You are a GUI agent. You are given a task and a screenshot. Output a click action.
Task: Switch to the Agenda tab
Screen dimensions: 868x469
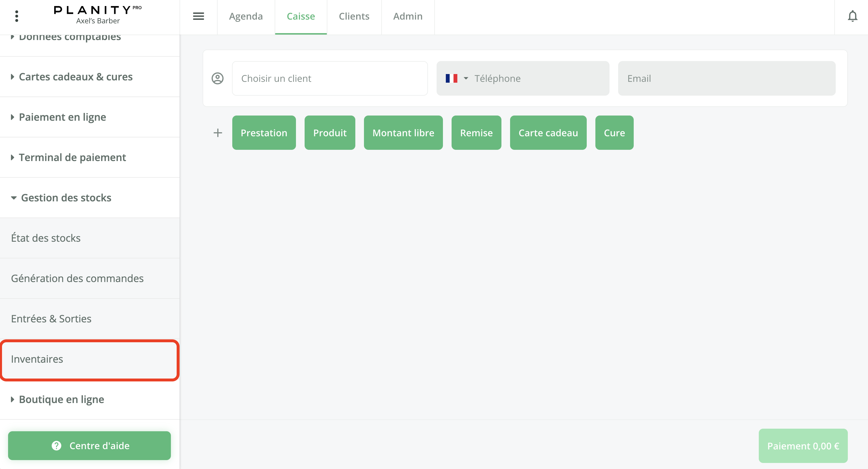[x=246, y=16]
